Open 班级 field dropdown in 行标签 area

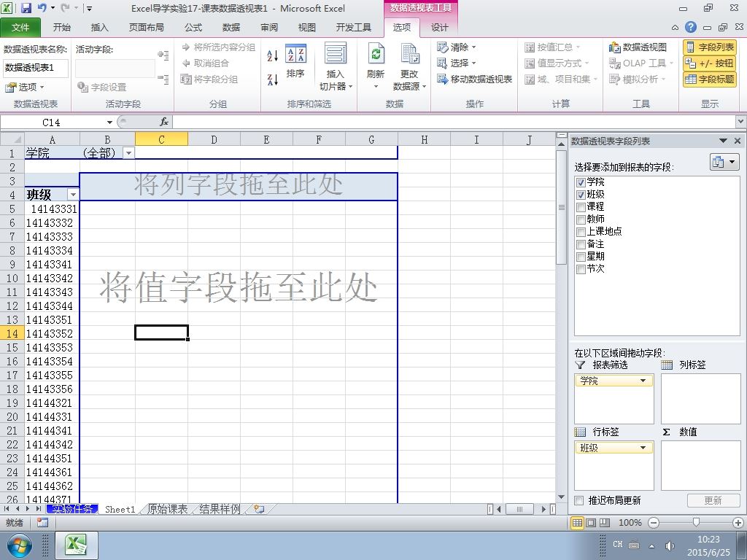[643, 448]
